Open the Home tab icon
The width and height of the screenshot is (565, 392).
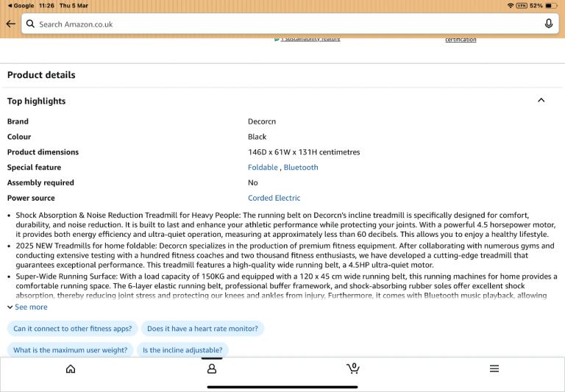(71, 368)
